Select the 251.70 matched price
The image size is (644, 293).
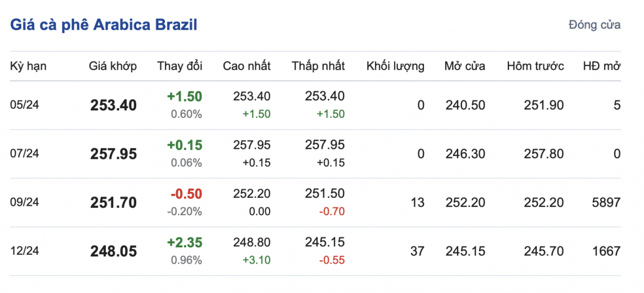(113, 202)
